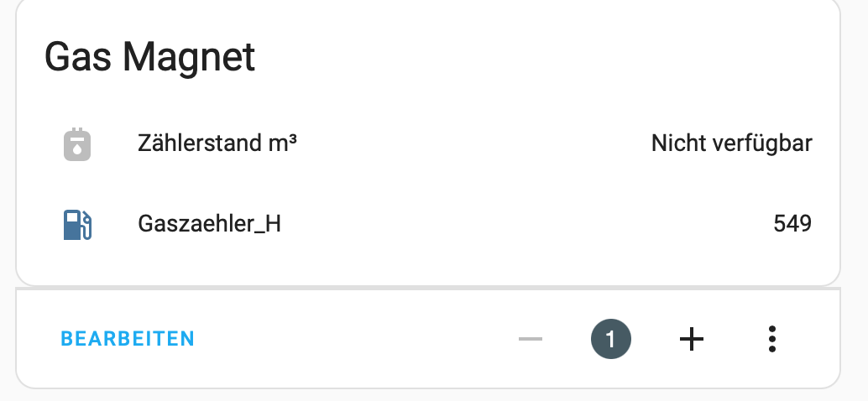868x401 pixels.
Task: Click the "_H" suffix of Gaszaehler_H
Action: [268, 224]
